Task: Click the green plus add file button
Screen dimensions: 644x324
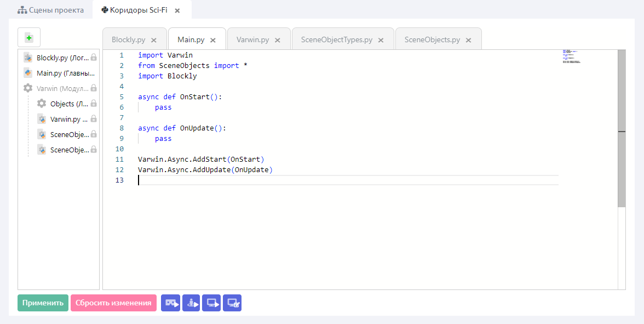Action: [x=29, y=38]
